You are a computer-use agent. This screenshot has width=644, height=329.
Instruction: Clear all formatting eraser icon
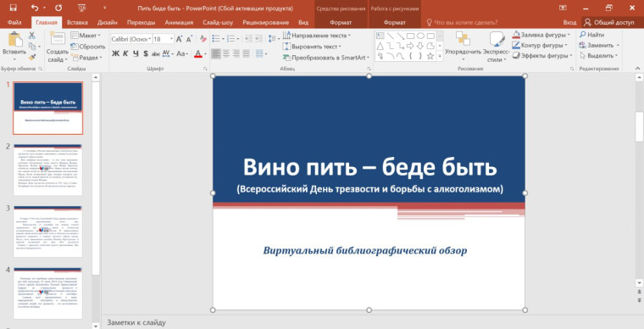point(203,39)
